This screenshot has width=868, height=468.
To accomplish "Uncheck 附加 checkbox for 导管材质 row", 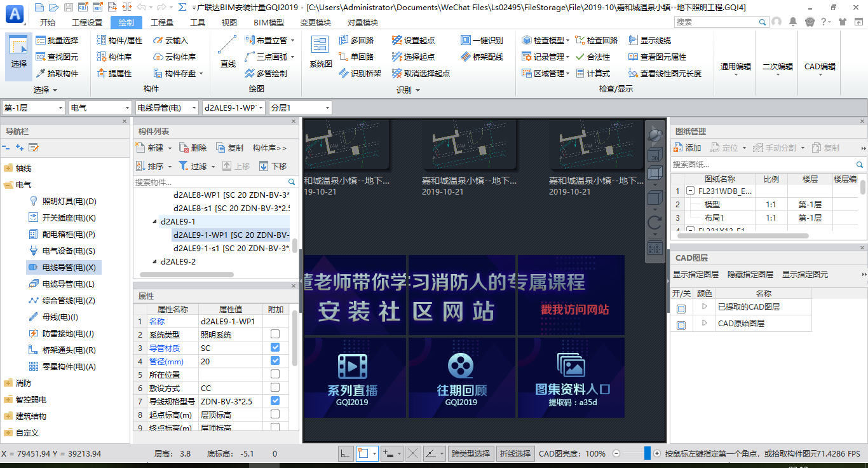I will [x=275, y=347].
